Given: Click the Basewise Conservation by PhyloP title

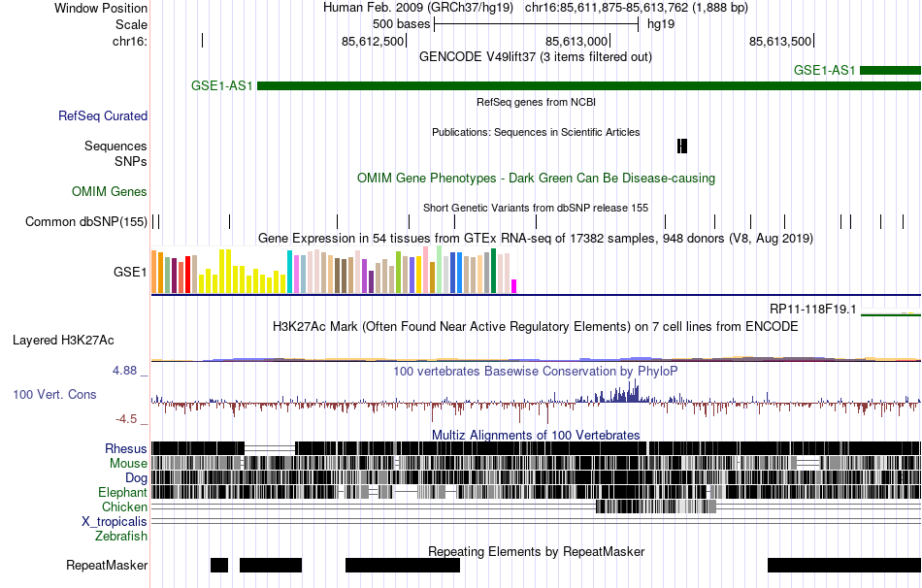Looking at the screenshot, I should click(x=536, y=371).
